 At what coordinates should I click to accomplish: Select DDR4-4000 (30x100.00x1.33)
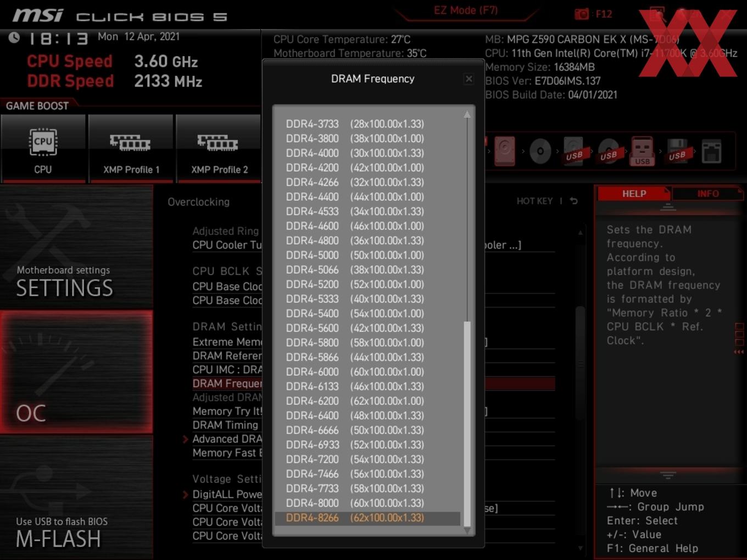tap(367, 153)
